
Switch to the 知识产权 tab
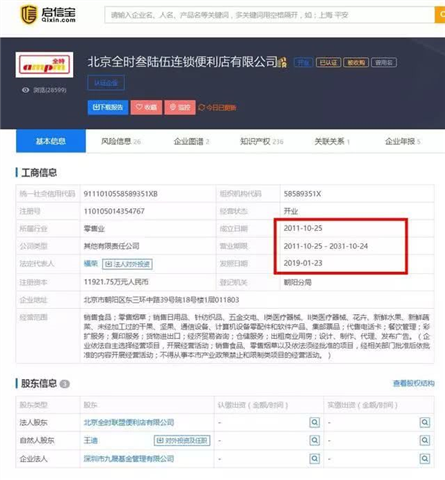262,141
